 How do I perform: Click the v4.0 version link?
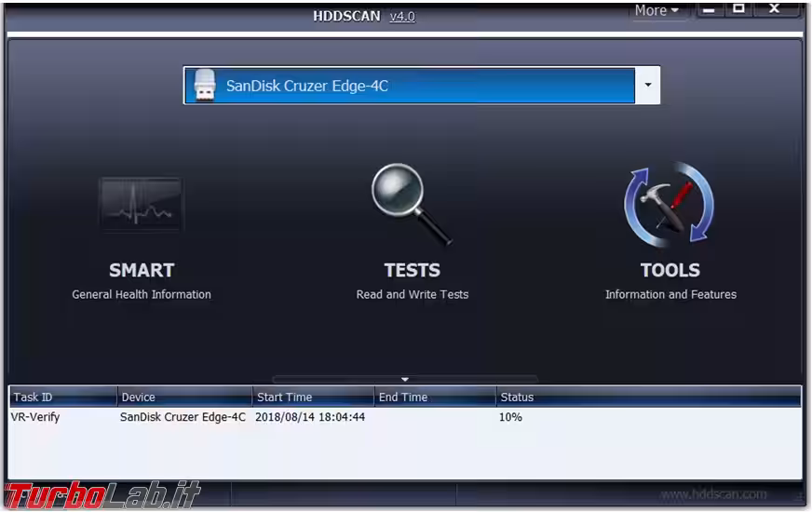pos(401,16)
